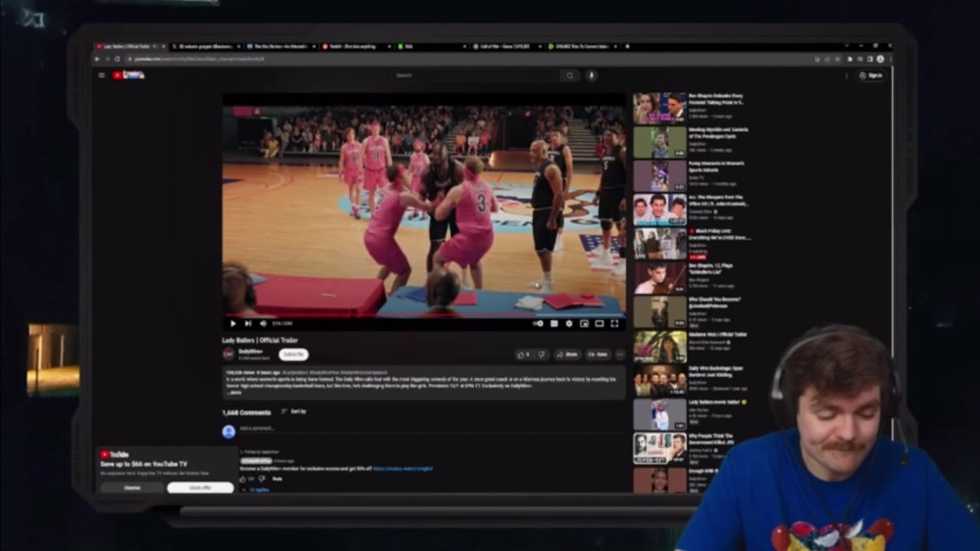
Task: Open Daily Wire Backstage suggested video
Action: pos(659,380)
